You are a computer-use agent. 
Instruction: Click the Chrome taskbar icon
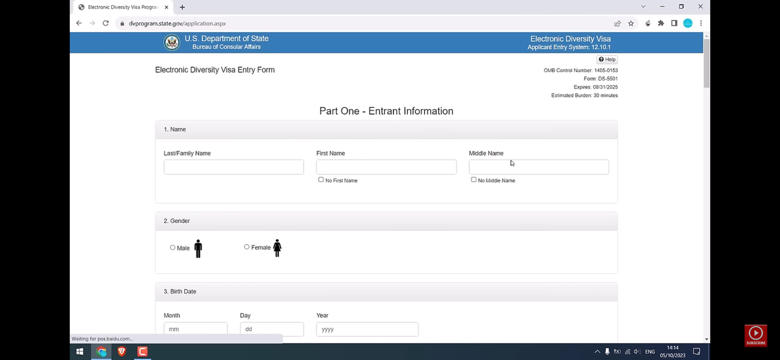pyautogui.click(x=101, y=352)
